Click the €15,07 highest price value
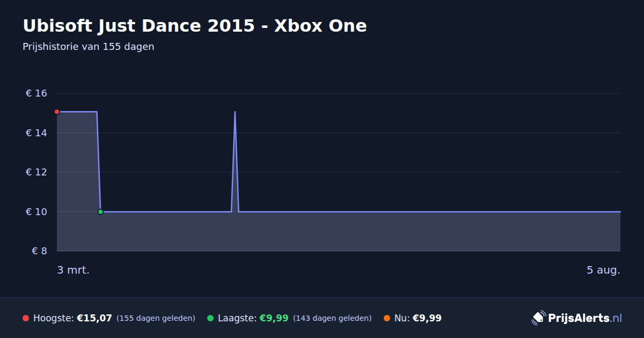Image resolution: width=644 pixels, height=338 pixels. (94, 318)
